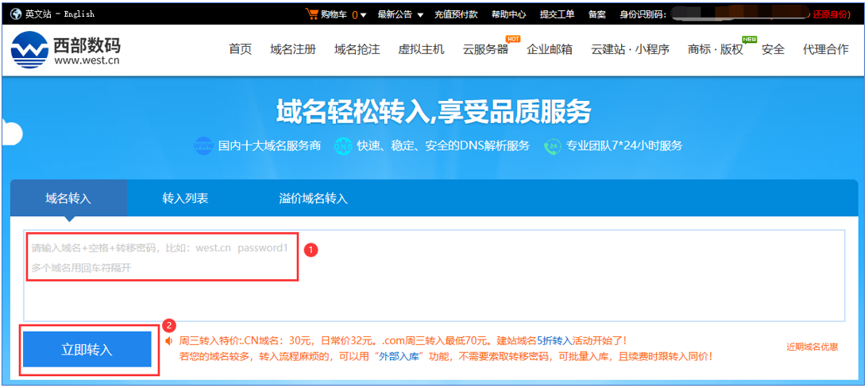The height and width of the screenshot is (388, 868).
Task: Click the WWW domain provider icon
Action: [x=204, y=146]
